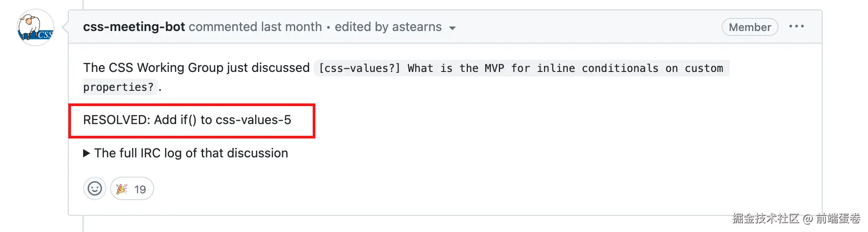Click the css-meeting-bot sheep avatar
Image resolution: width=868 pixels, height=232 pixels.
coord(35,28)
